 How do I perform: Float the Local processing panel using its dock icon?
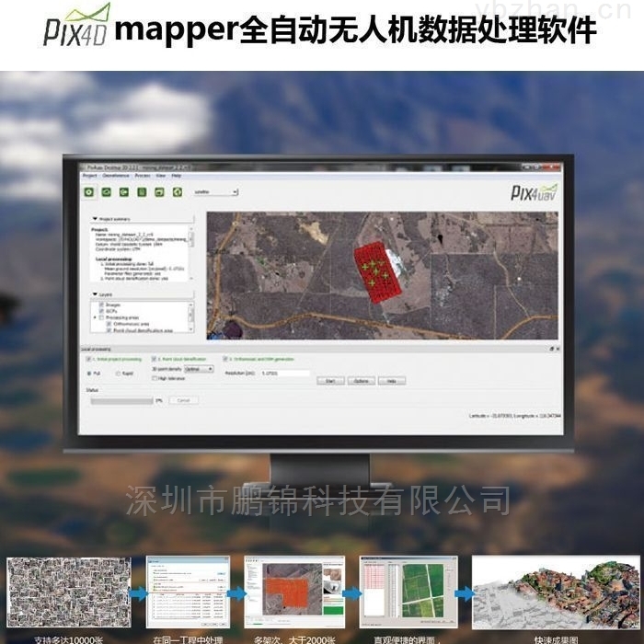[552, 349]
